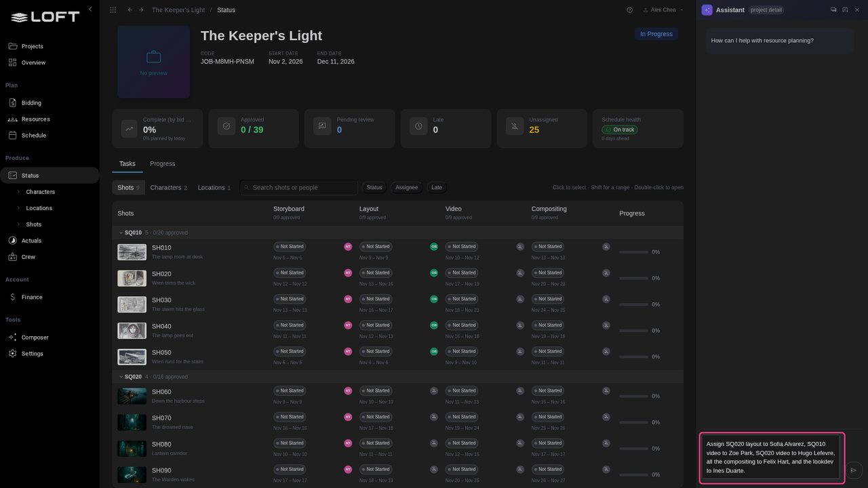Viewport: 868px width, 488px height.
Task: Expand Shots under Status in sidebar
Action: (x=18, y=224)
